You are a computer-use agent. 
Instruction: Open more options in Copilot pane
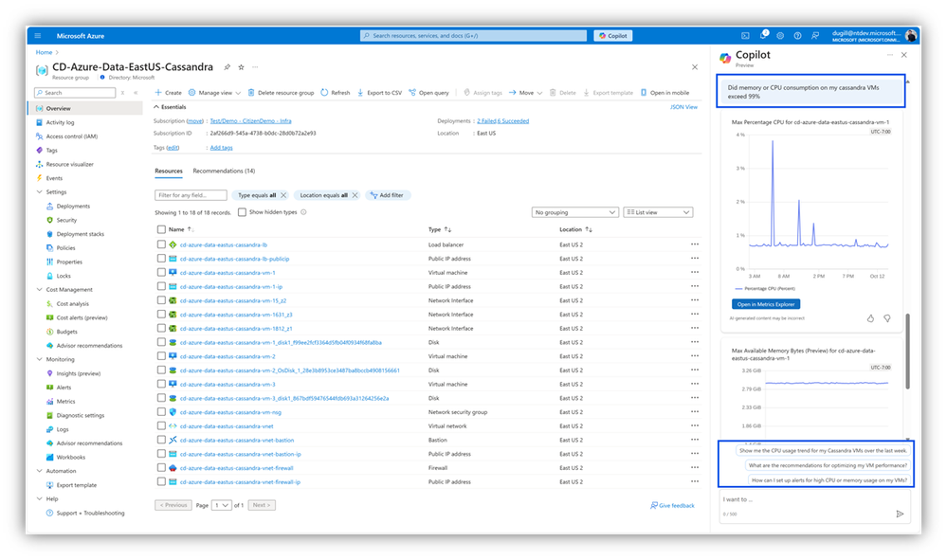pos(889,55)
